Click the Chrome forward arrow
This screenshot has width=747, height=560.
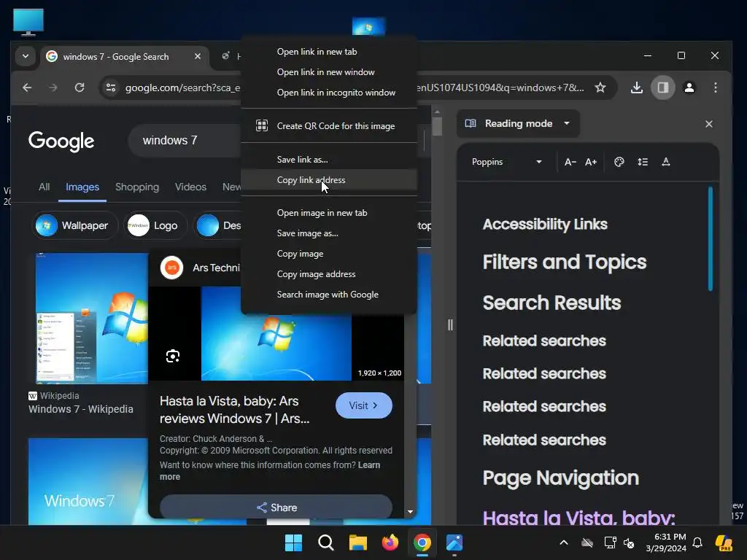(x=53, y=87)
